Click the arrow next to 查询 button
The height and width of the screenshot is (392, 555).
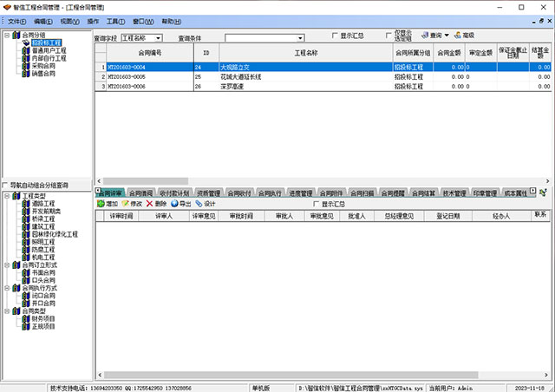click(447, 35)
